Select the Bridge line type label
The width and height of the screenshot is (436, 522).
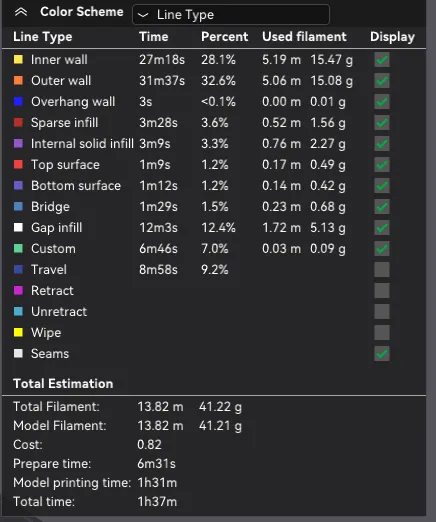coord(50,207)
